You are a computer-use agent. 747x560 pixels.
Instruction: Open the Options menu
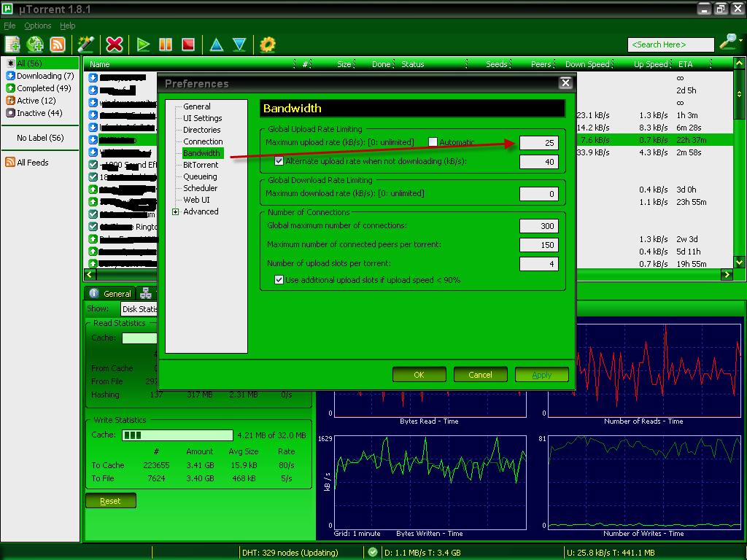pyautogui.click(x=37, y=26)
